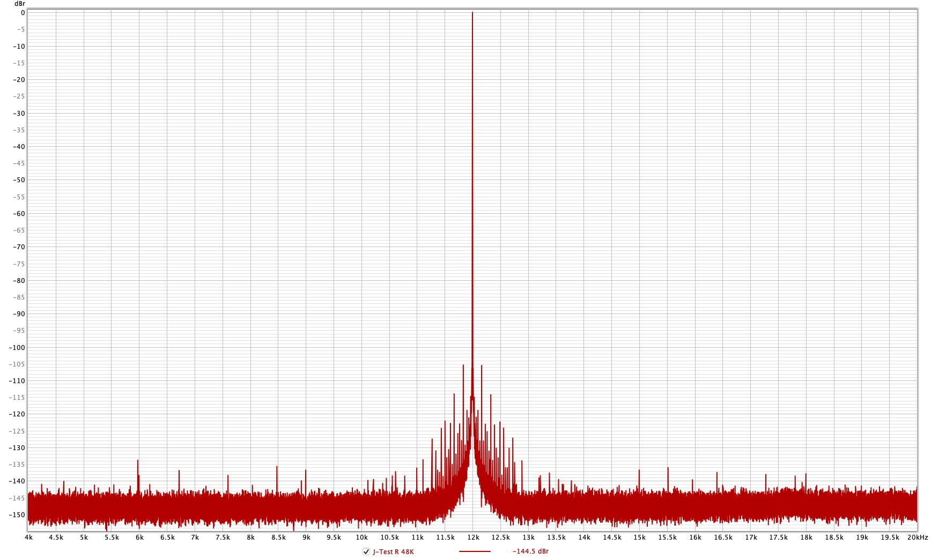Click the 8.5k frequency axis label
This screenshot has height=560, width=931.
[278, 537]
